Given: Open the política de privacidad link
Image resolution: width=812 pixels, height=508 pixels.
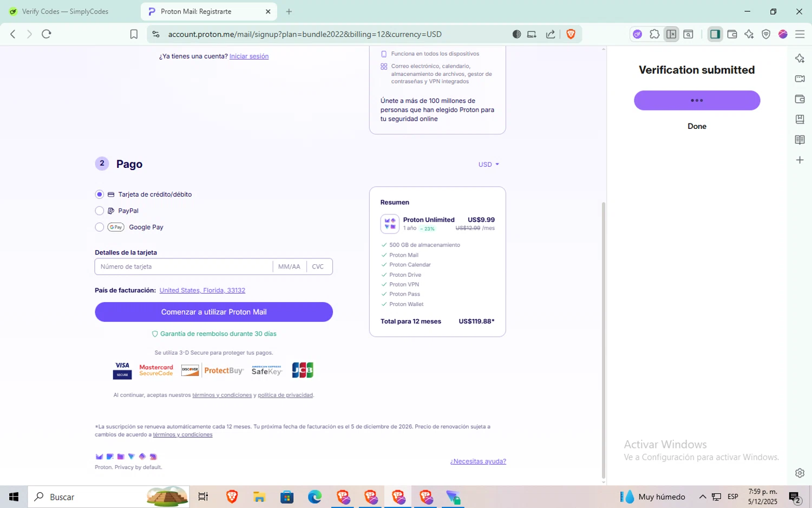Looking at the screenshot, I should click(x=285, y=395).
